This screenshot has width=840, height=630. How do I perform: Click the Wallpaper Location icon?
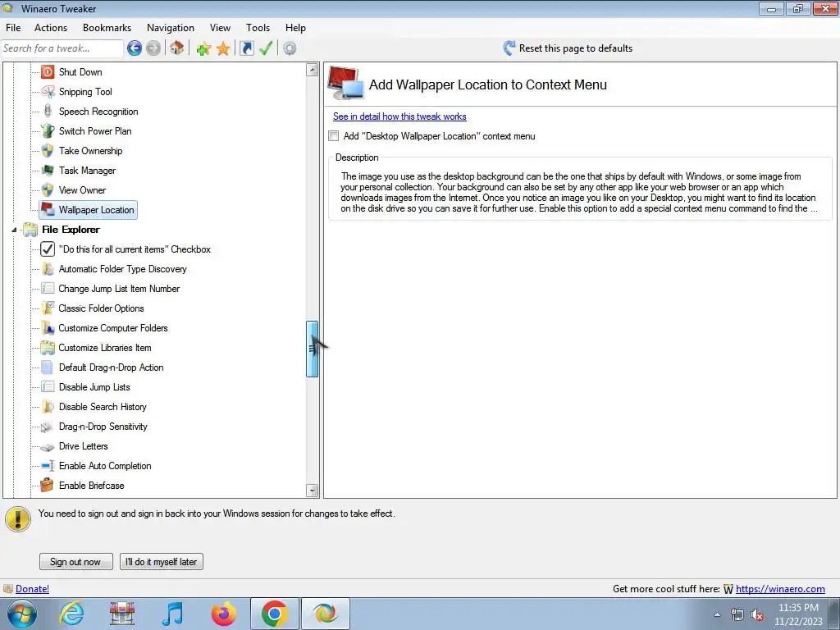click(48, 209)
